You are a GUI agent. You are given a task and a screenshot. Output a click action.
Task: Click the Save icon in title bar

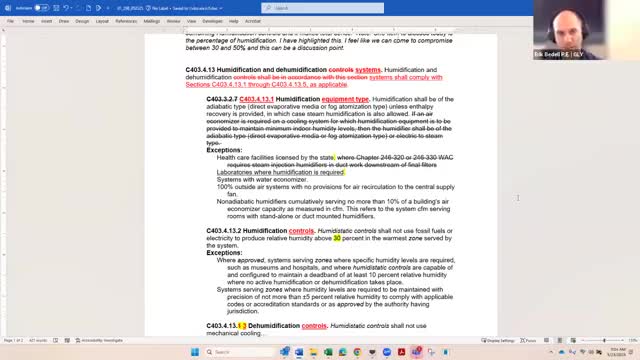tap(56, 8)
